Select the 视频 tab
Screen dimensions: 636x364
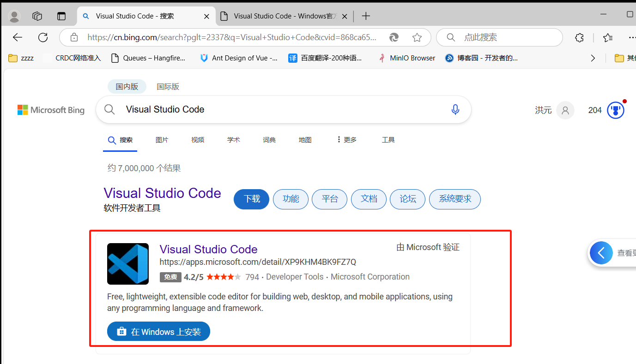click(x=198, y=140)
